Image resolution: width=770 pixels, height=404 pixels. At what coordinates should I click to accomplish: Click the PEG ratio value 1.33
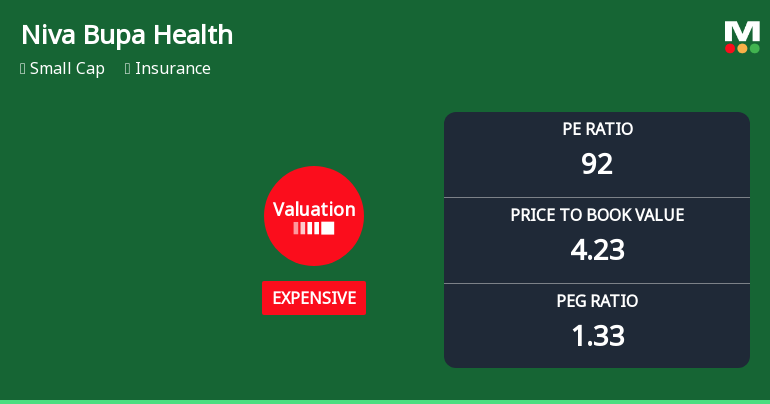click(x=597, y=336)
